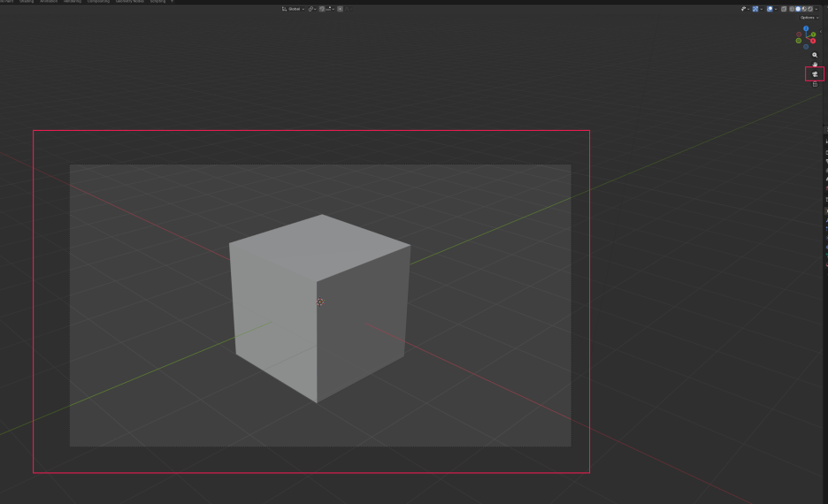Toggle viewport overlays visibility

(x=770, y=9)
